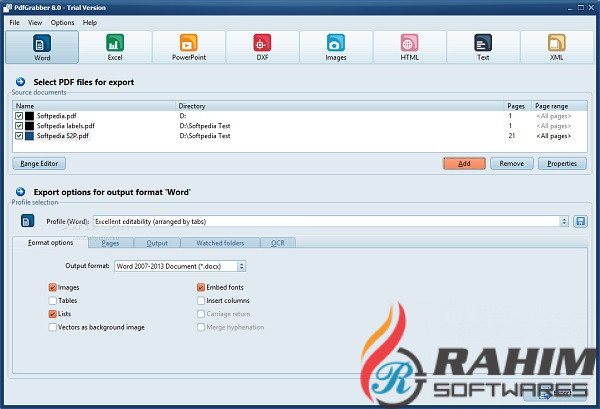Click the PdfGrabber title bar app icon
The height and width of the screenshot is (409, 600).
(x=8, y=8)
